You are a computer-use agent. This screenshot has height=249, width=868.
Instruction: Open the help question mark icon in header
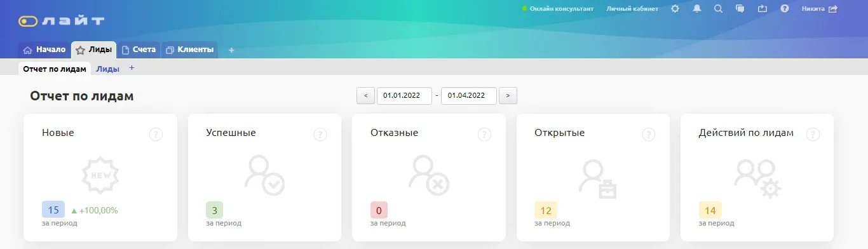pos(785,9)
